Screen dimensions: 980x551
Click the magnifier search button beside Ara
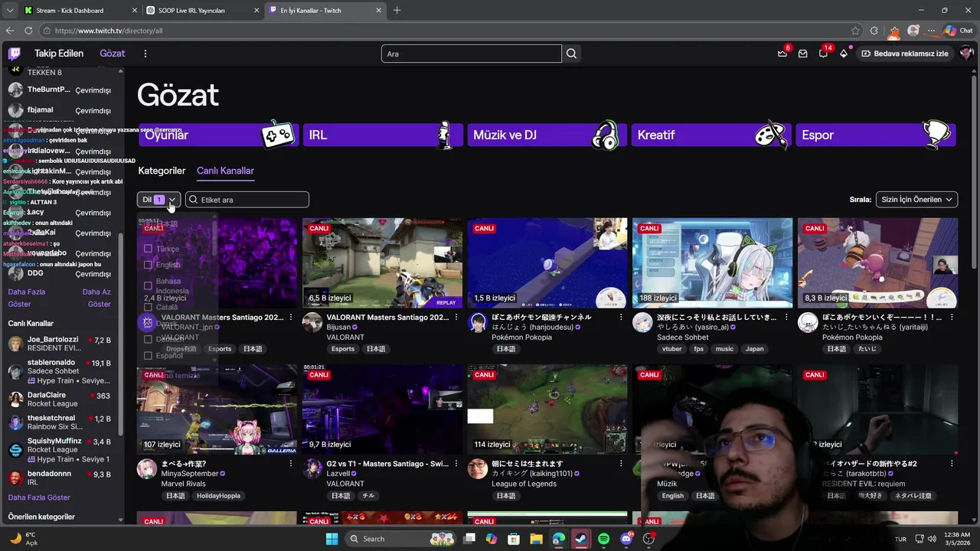[571, 54]
